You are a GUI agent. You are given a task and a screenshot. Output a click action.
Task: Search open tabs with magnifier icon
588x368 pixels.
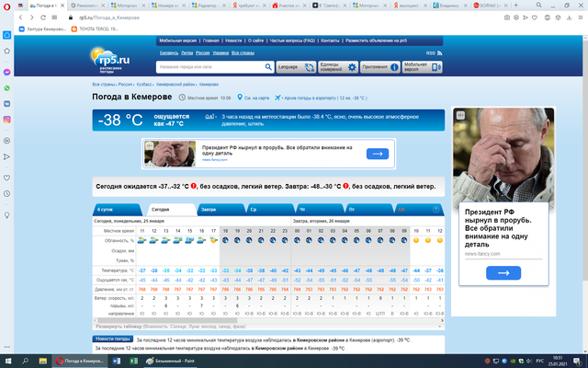pos(539,6)
